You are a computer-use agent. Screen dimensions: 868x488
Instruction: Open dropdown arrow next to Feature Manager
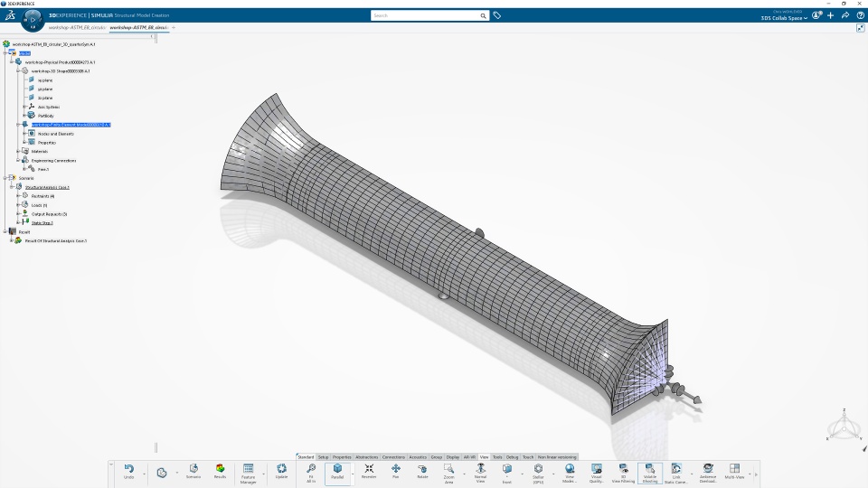[263, 474]
